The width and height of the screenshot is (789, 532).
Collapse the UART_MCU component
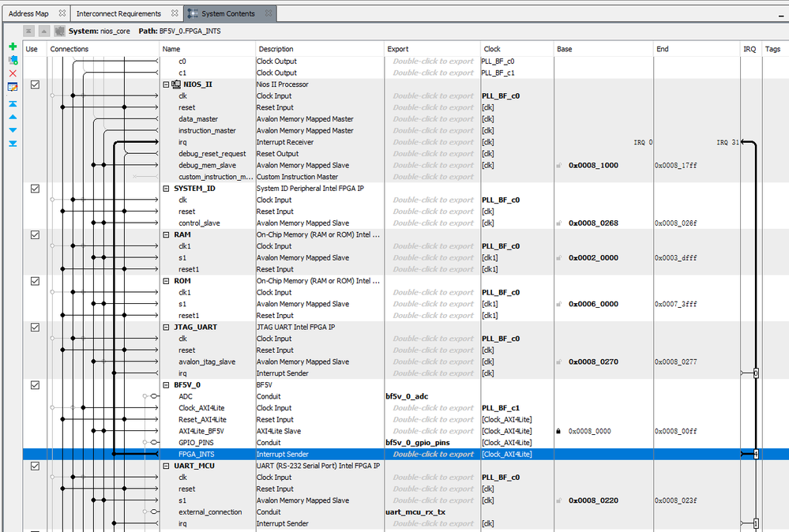pyautogui.click(x=166, y=466)
